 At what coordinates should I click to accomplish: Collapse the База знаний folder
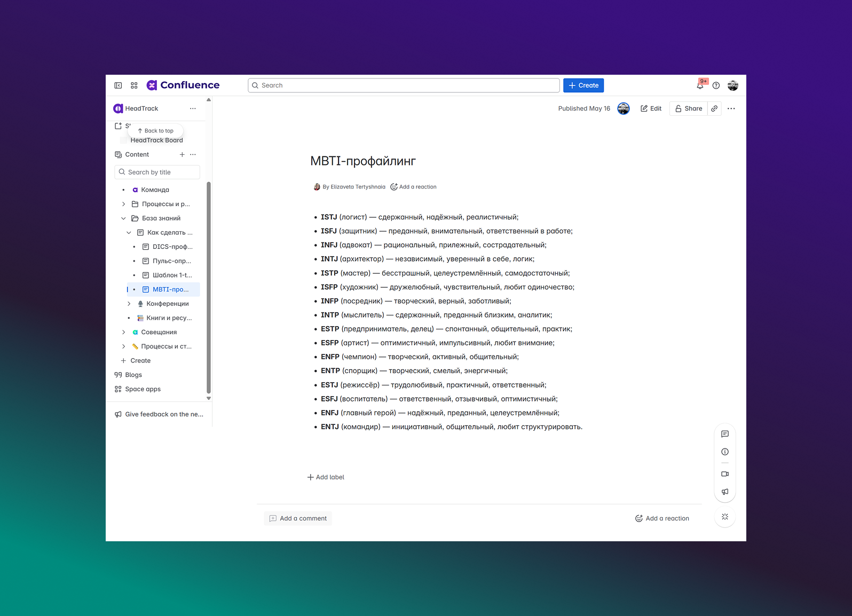(x=123, y=218)
